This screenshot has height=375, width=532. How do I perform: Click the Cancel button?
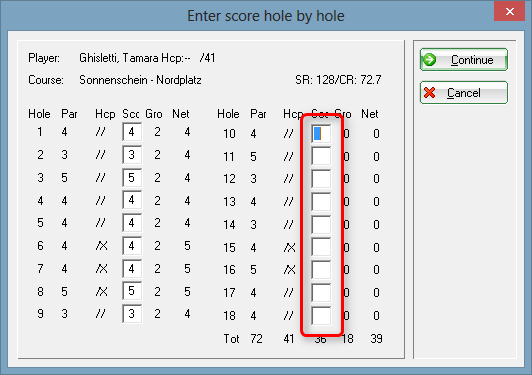point(463,93)
